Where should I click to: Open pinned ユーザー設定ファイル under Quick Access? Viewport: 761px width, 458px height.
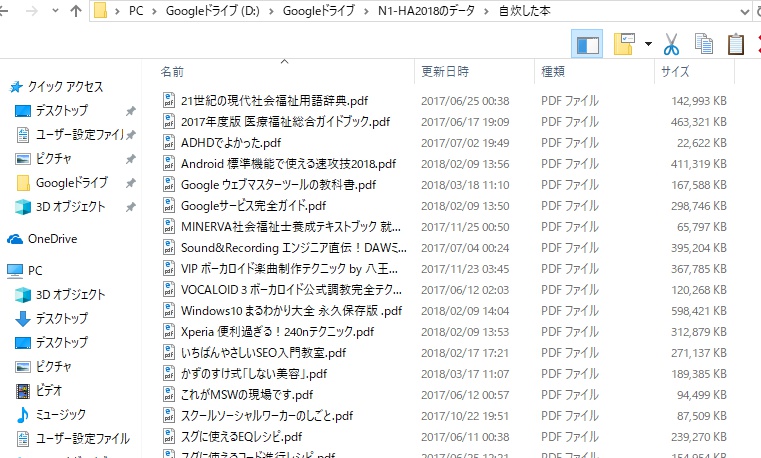(80, 135)
